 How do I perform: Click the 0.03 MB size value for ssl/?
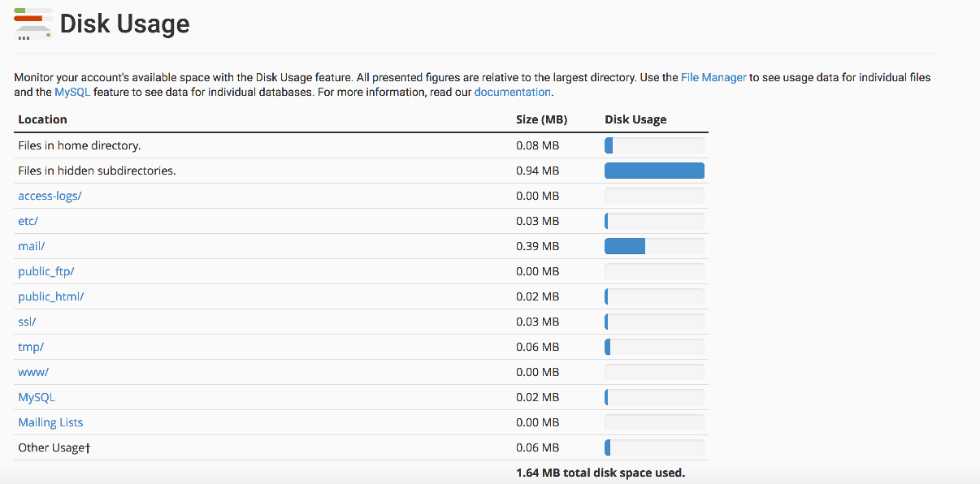(537, 322)
